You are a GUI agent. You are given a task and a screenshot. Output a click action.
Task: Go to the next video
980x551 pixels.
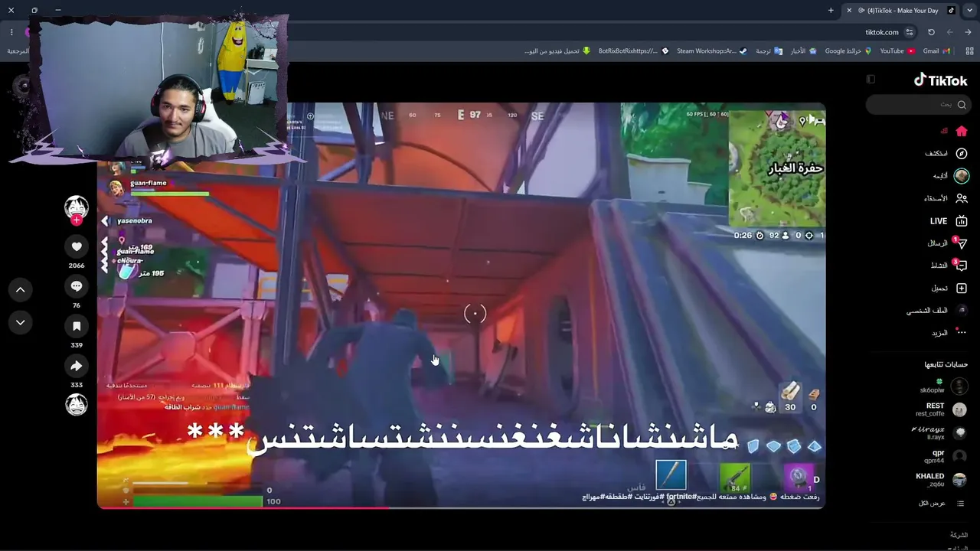(x=21, y=322)
